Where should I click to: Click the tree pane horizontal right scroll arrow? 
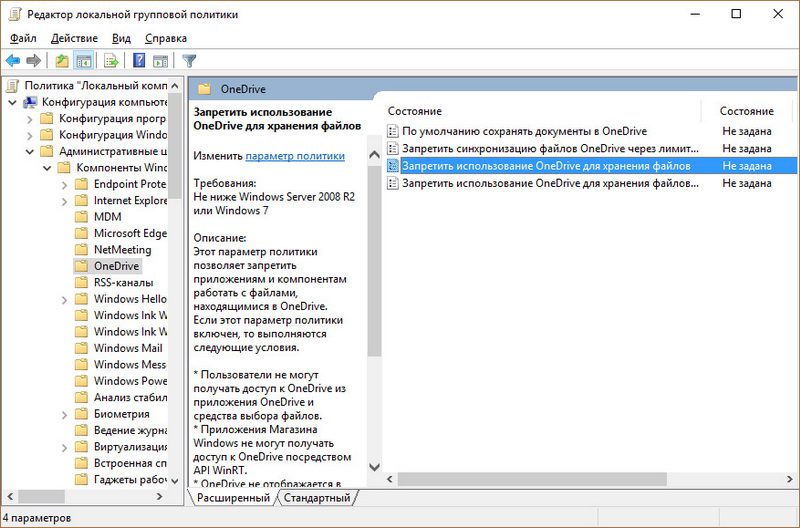[160, 496]
